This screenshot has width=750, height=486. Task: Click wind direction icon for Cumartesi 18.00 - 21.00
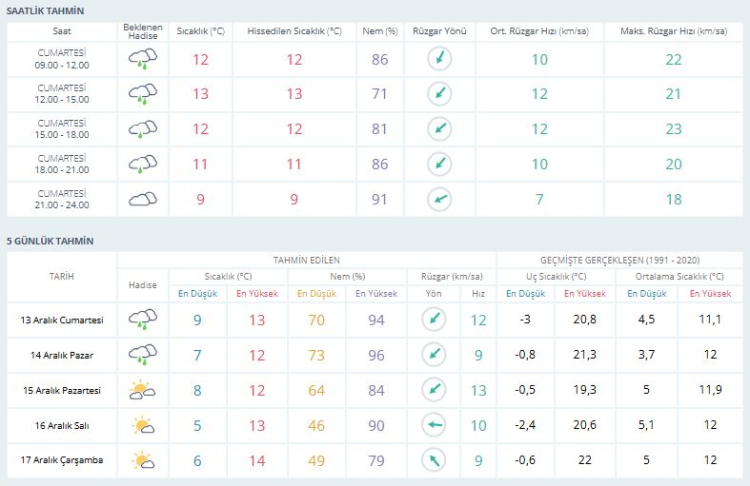click(439, 164)
